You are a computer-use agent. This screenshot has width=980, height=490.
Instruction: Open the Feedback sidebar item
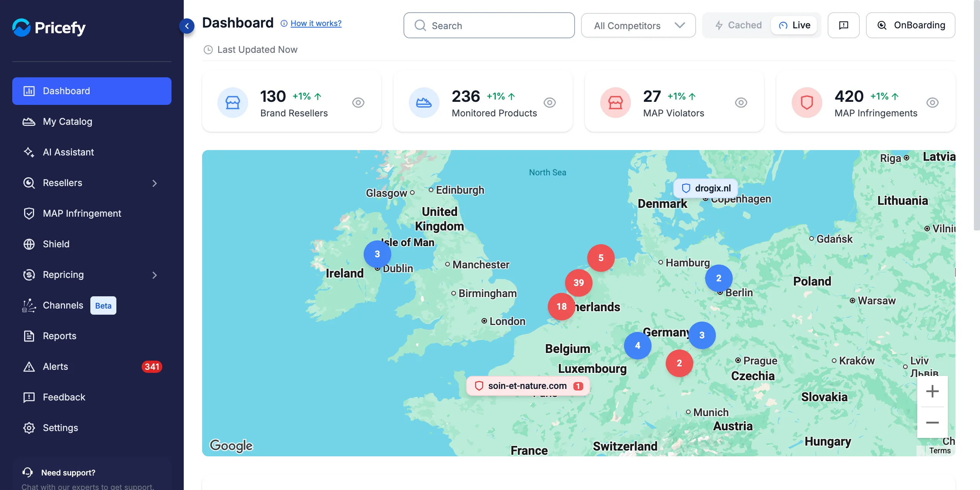coord(92,397)
